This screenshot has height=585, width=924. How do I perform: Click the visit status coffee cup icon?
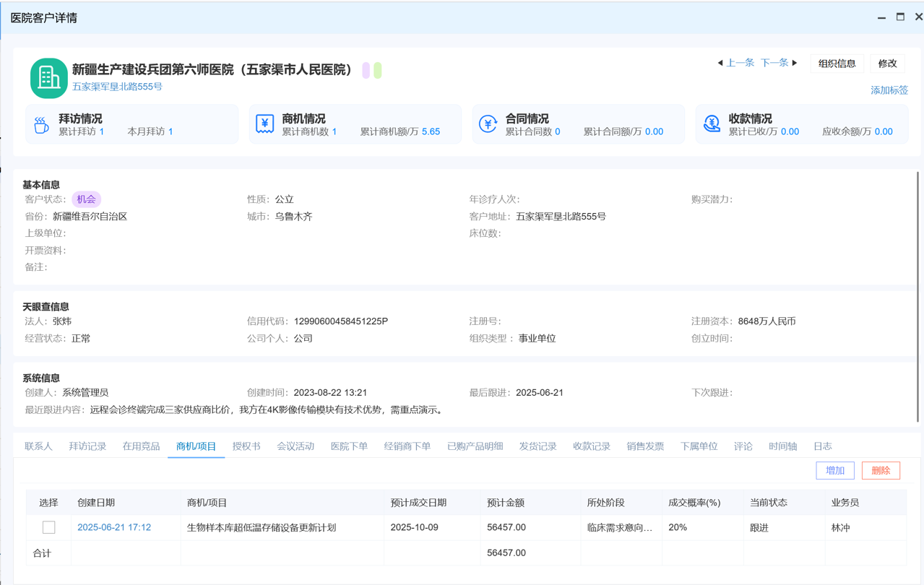click(x=41, y=125)
